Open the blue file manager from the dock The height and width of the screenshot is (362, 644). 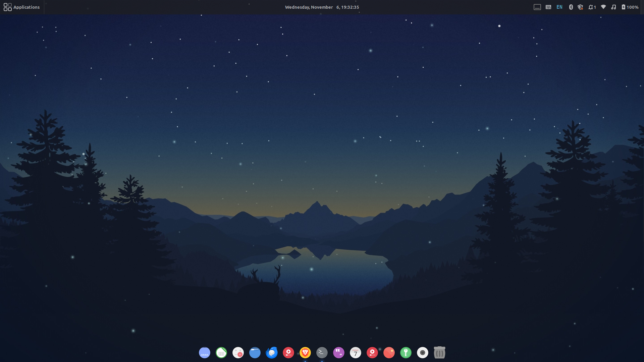pyautogui.click(x=255, y=353)
